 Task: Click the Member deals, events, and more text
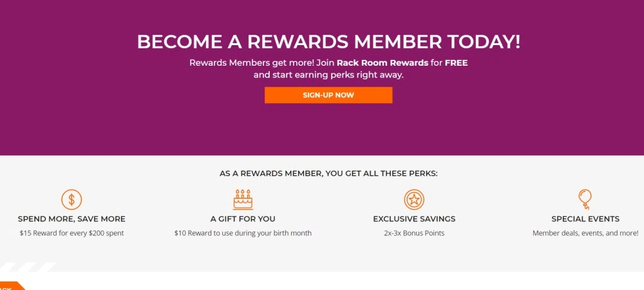point(585,233)
